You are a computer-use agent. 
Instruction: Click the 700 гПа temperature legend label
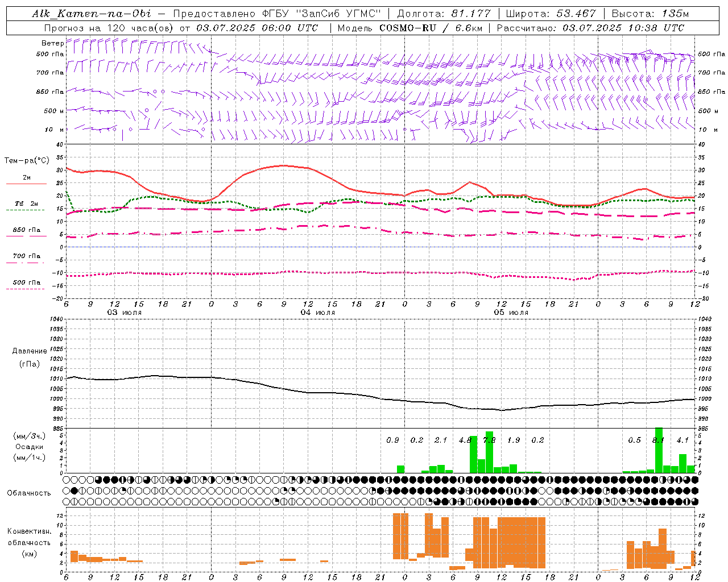click(27, 256)
